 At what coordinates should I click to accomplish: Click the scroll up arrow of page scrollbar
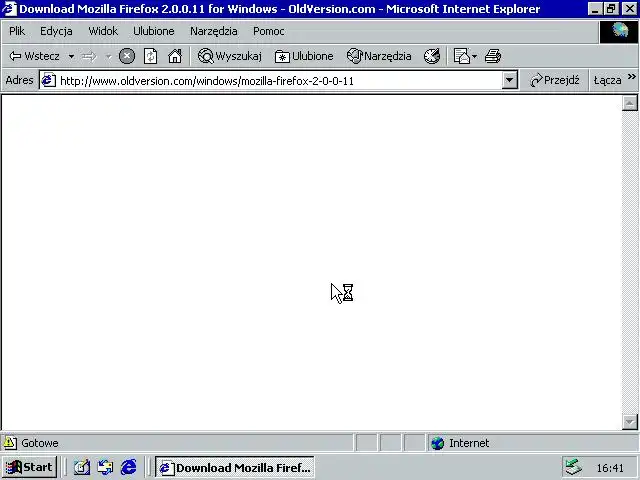[629, 103]
